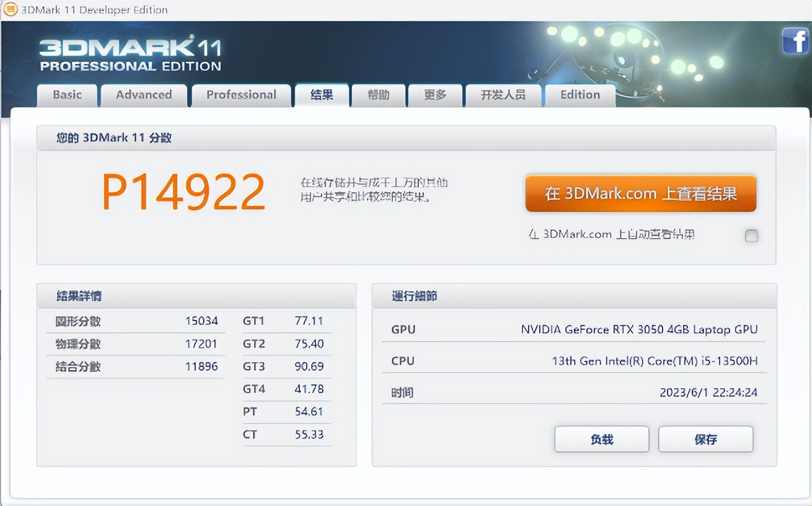
Task: Open the Advanced tab
Action: tap(144, 95)
